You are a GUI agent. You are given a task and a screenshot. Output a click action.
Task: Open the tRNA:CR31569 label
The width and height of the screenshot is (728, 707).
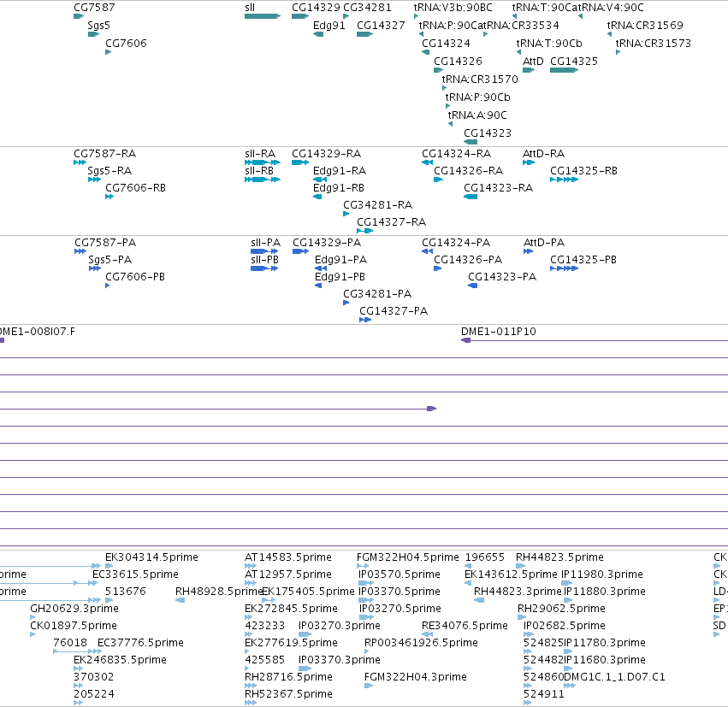(645, 26)
